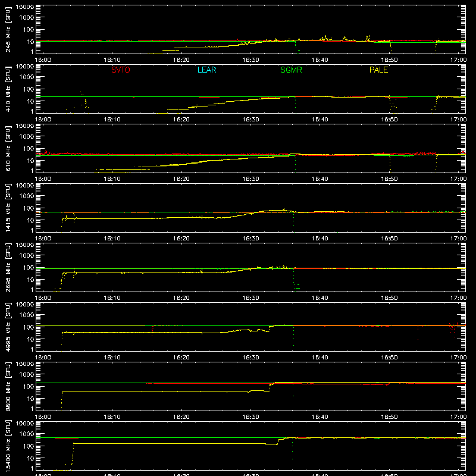The height and width of the screenshot is (476, 476).
Task: Select the 15400 MHz [SFU] axis title
Action: click(8, 446)
